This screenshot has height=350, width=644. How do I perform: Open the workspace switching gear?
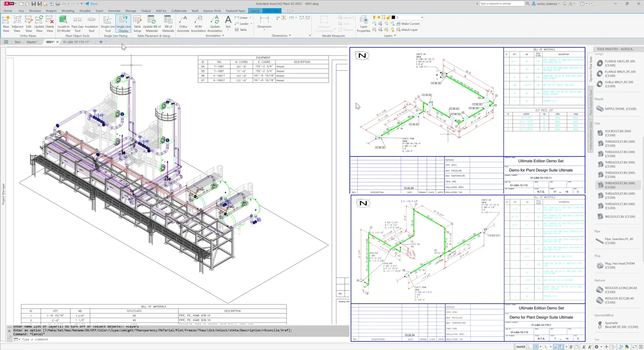click(x=596, y=347)
